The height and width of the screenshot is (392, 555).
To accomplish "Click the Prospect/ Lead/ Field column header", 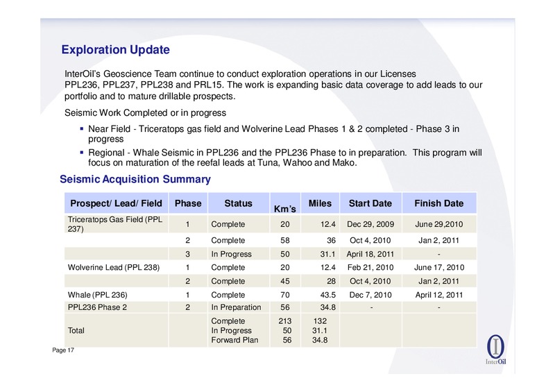I will click(116, 203).
